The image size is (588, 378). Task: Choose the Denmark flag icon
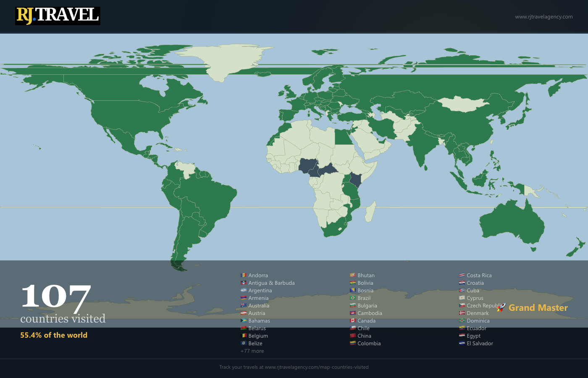point(462,313)
